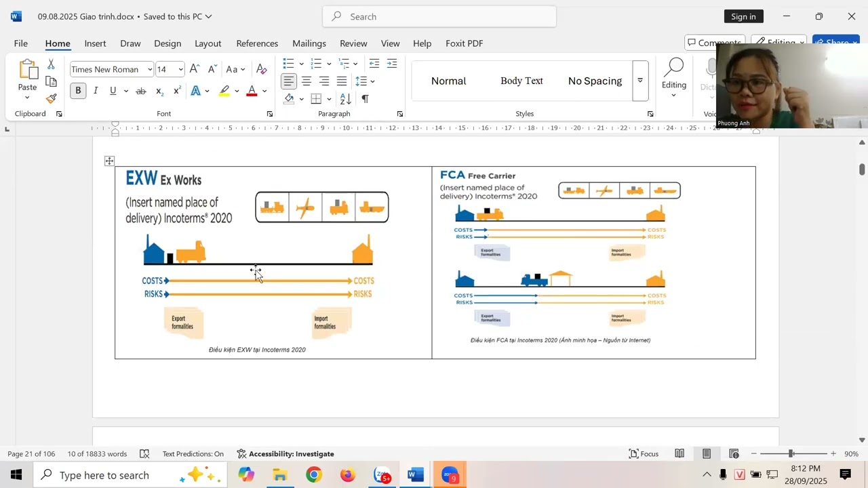Click the Windows Start button
This screenshot has width=868, height=488.
point(16,475)
